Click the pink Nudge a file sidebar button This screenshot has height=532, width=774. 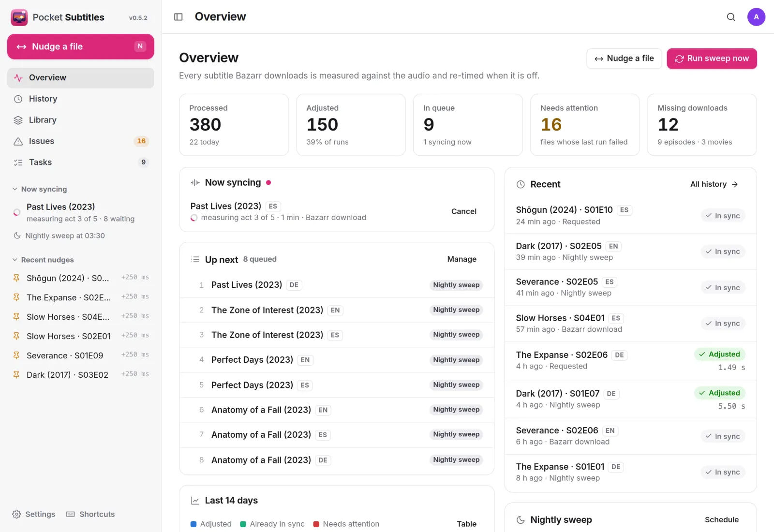tap(81, 46)
